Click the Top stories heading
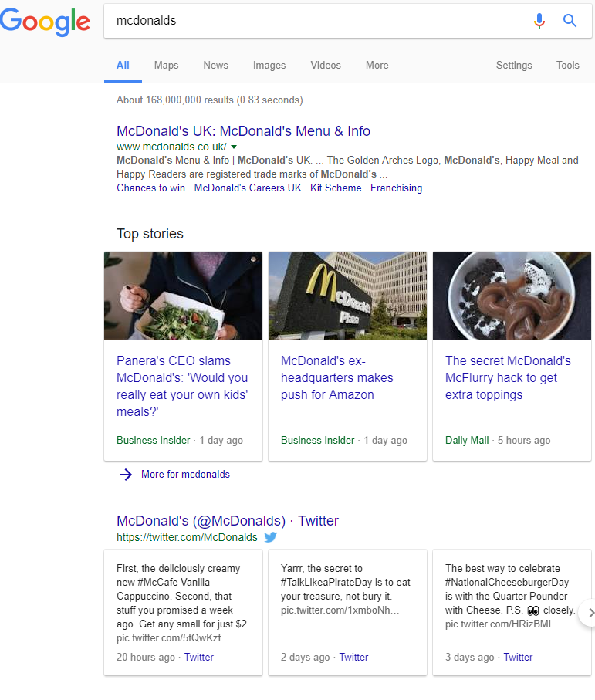The image size is (595, 700). (150, 234)
